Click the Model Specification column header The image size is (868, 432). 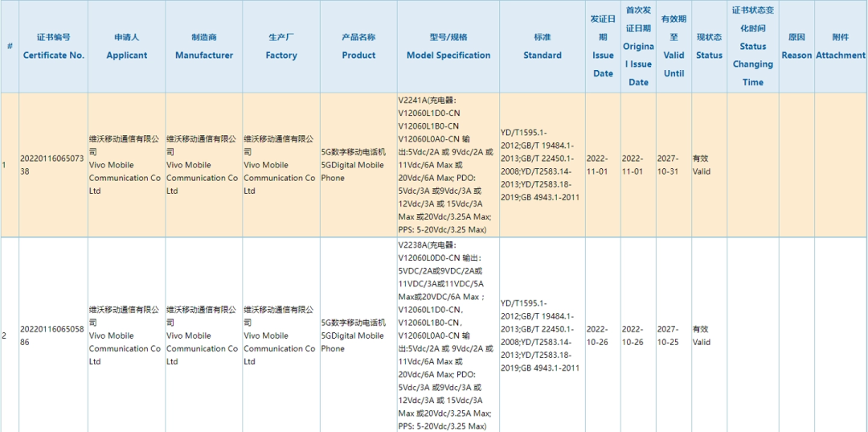[448, 47]
